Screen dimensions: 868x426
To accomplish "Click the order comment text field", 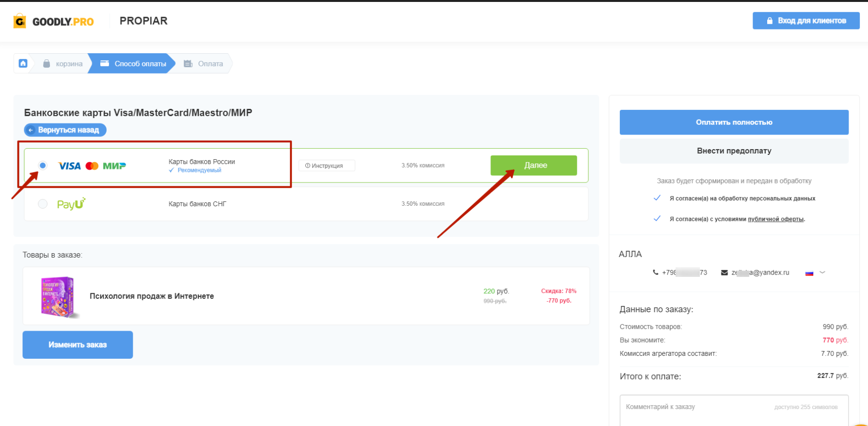I will (734, 411).
